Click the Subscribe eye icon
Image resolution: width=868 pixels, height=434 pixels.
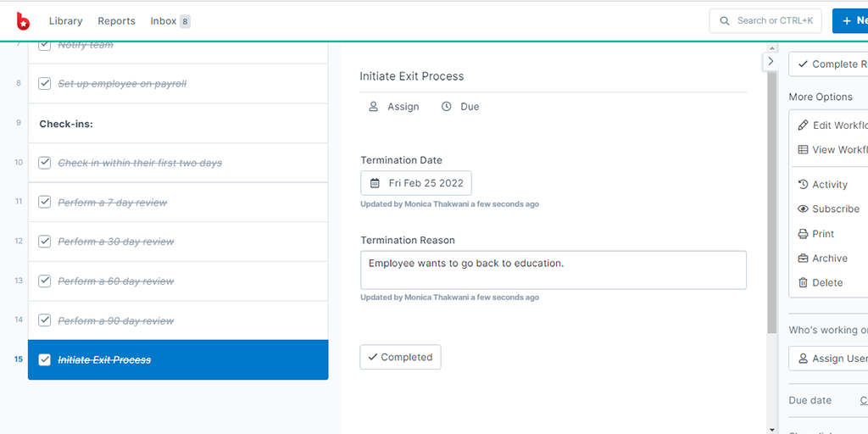[803, 209]
